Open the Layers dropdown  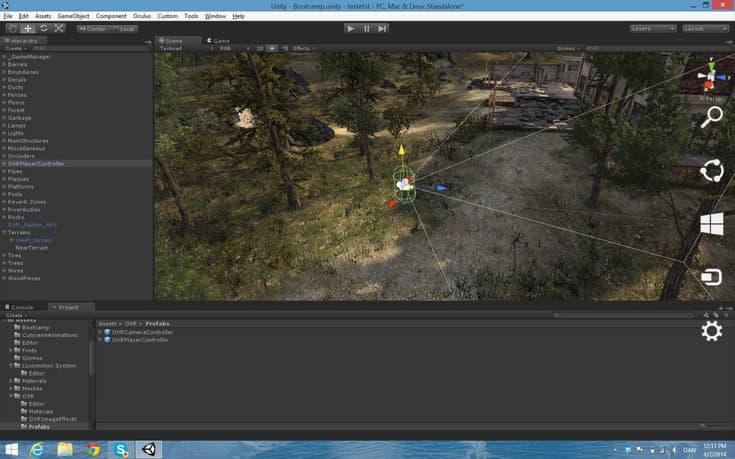[653, 29]
